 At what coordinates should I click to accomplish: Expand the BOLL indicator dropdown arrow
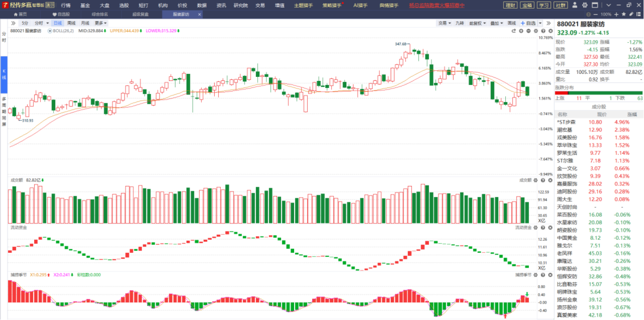point(50,31)
